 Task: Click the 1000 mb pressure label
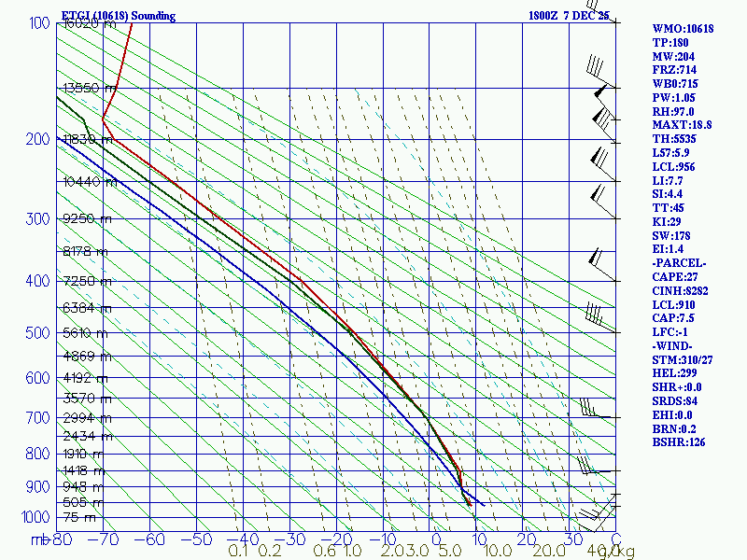click(35, 517)
